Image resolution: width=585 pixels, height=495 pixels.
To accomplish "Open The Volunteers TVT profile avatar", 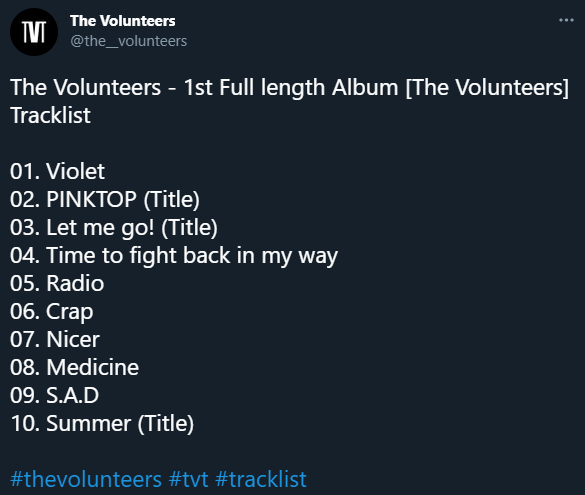I will pyautogui.click(x=34, y=32).
